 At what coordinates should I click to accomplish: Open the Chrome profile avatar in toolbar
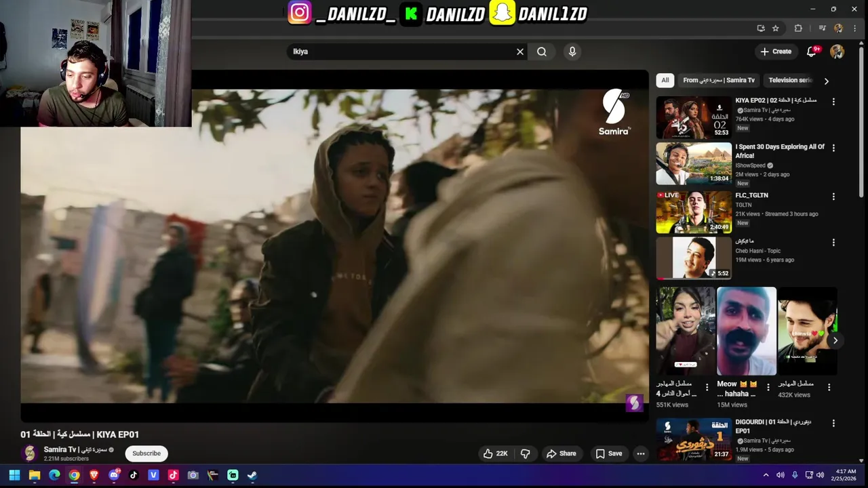click(839, 28)
